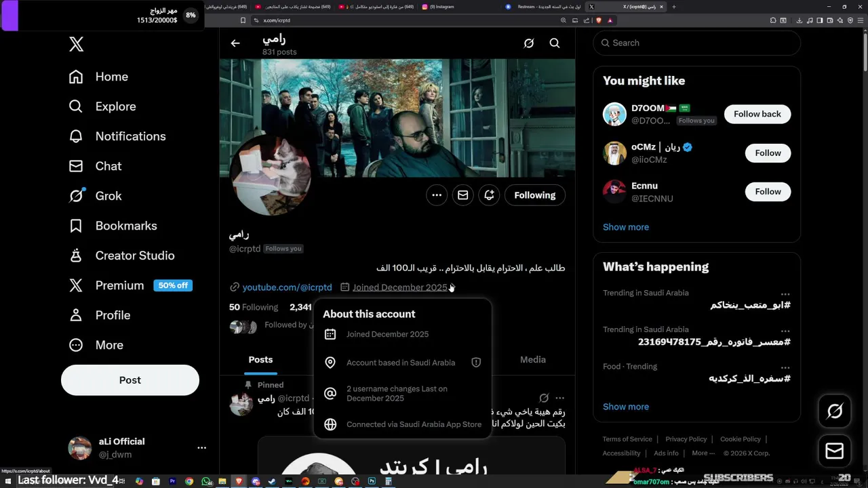Viewport: 868px width, 488px height.
Task: Click the shield info icon beside Saudi Arabia
Action: (x=476, y=363)
